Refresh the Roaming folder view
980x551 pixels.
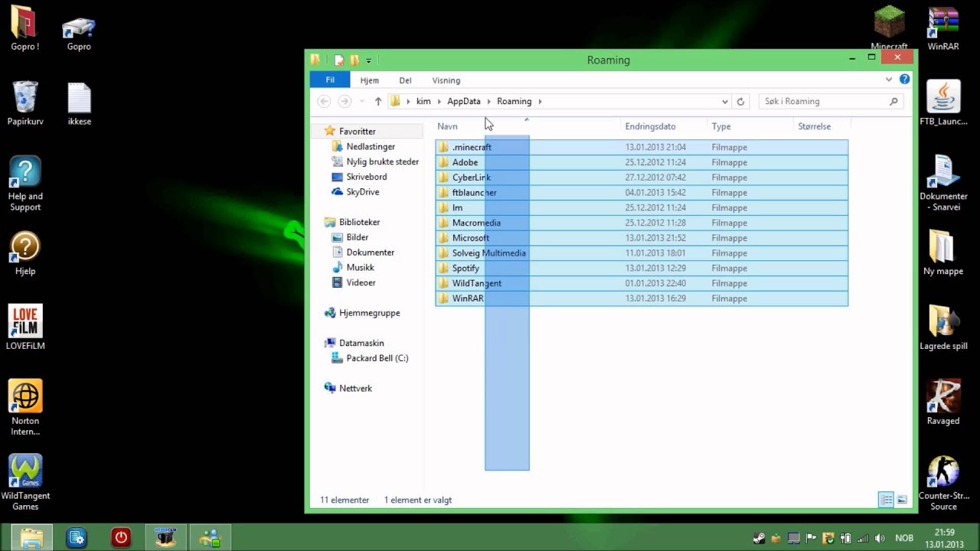pos(740,101)
